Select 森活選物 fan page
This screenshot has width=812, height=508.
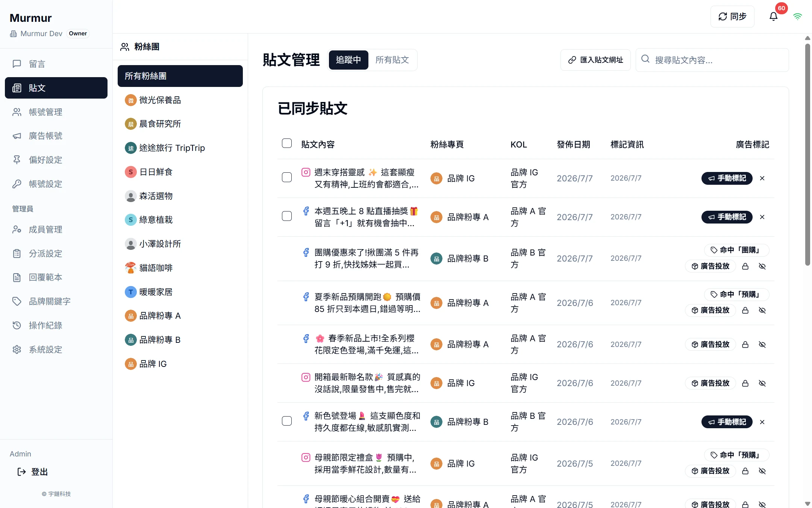pyautogui.click(x=180, y=196)
